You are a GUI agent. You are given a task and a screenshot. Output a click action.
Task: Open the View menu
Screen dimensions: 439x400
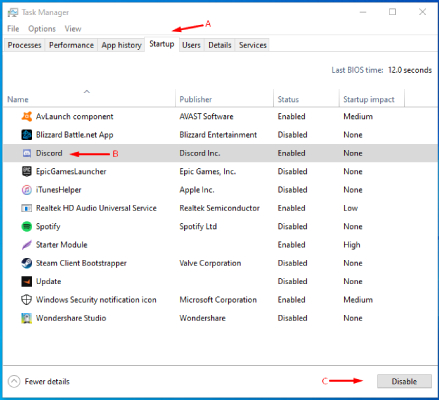[x=73, y=29]
